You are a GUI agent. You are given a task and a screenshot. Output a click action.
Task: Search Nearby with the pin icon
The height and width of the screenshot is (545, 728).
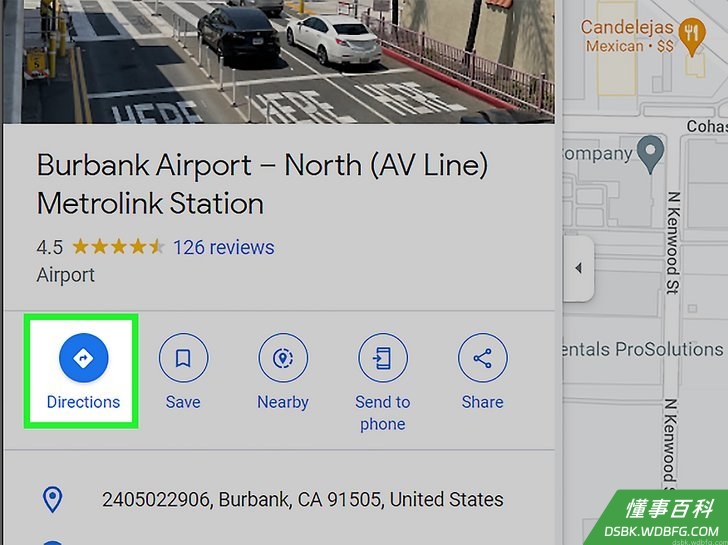coord(283,358)
